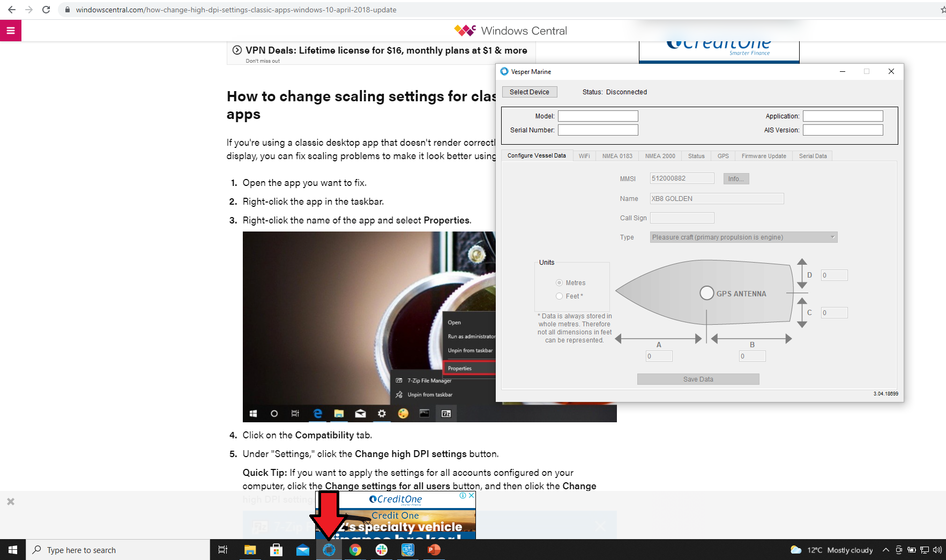The height and width of the screenshot is (560, 946).
Task: Open the volume control in the system tray
Action: click(x=937, y=550)
